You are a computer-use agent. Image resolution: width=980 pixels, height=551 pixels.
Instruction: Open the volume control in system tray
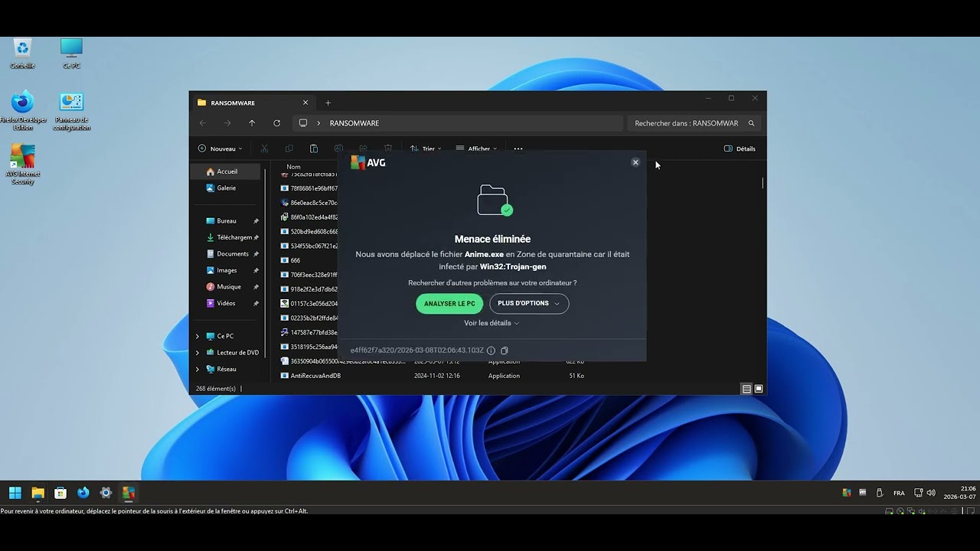pyautogui.click(x=931, y=493)
